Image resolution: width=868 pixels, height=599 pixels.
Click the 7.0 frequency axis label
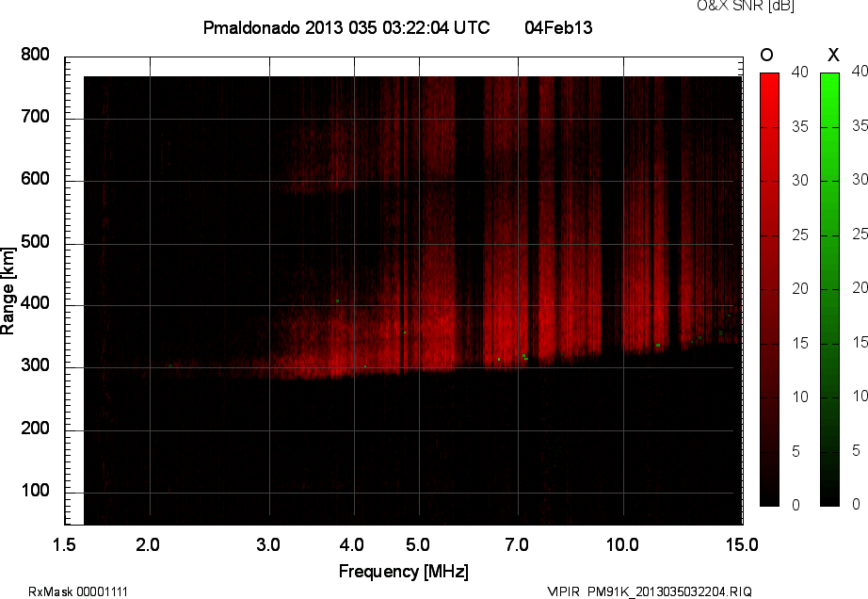pyautogui.click(x=517, y=544)
